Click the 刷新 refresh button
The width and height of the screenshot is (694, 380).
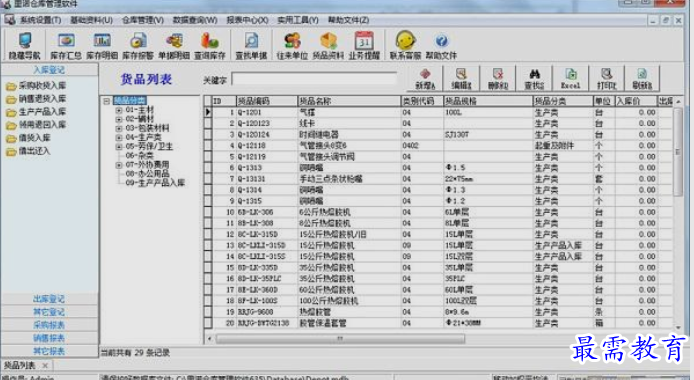coord(642,79)
